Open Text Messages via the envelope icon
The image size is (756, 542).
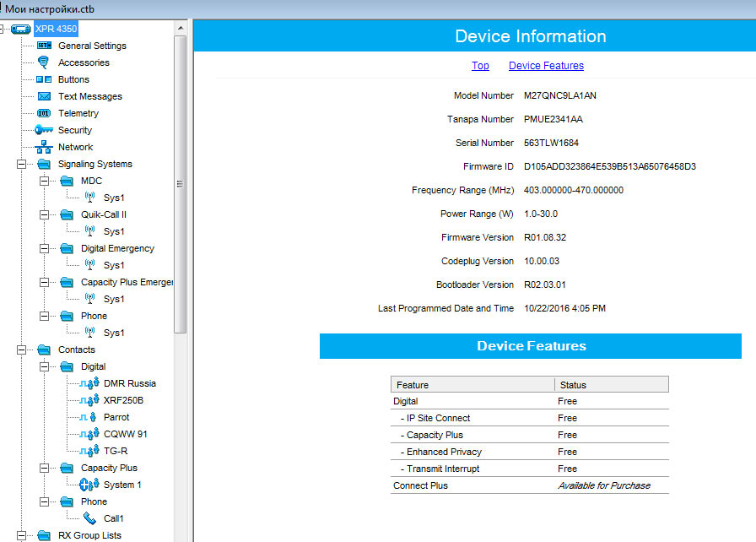[44, 96]
